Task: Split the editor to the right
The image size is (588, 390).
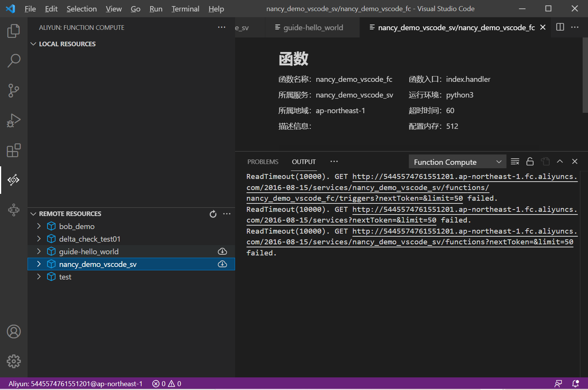Action: point(560,27)
